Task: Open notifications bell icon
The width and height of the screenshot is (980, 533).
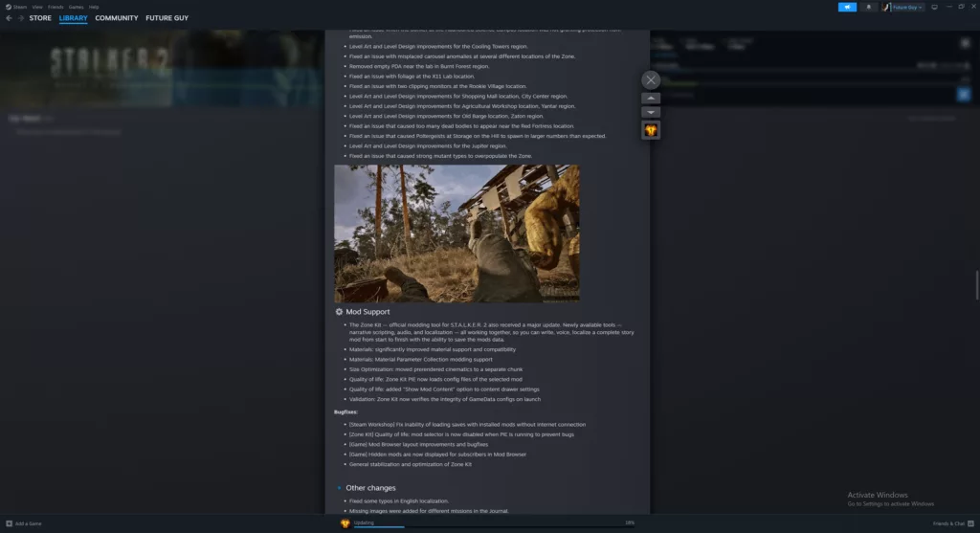Action: coord(868,7)
